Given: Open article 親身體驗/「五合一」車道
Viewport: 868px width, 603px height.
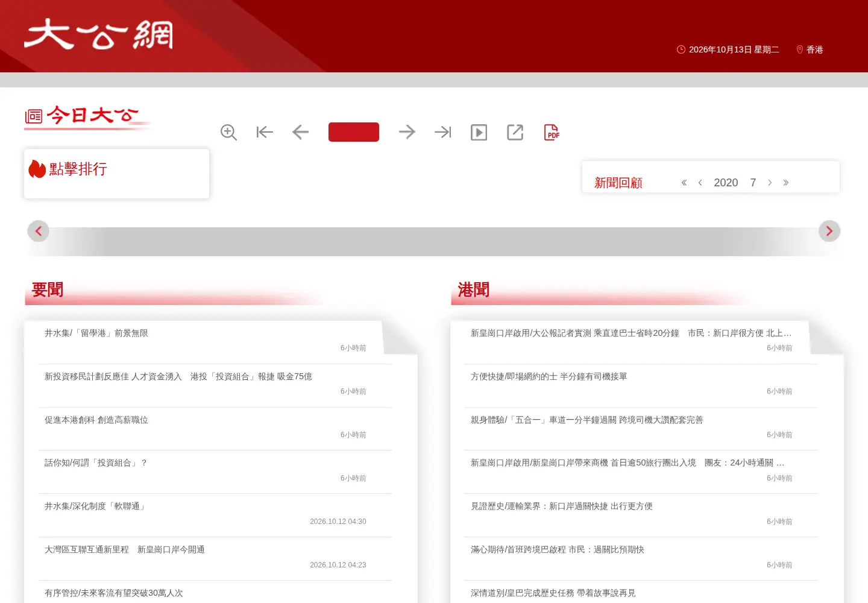Looking at the screenshot, I should [x=587, y=420].
